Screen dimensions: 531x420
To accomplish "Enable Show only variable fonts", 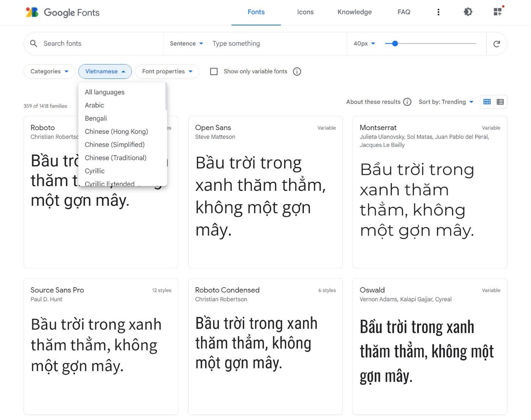I will [214, 71].
